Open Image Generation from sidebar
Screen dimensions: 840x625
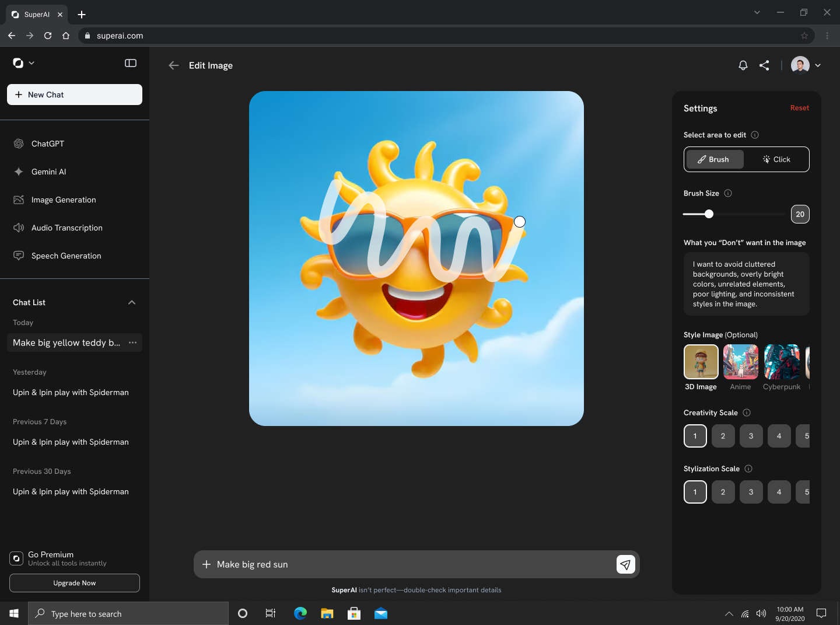(x=64, y=200)
